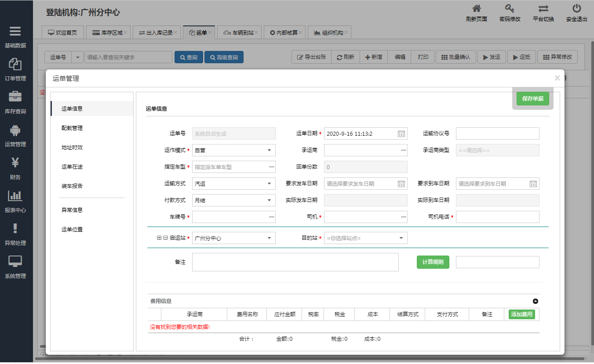
Task: Open the 付款方式 dropdown
Action: click(234, 200)
